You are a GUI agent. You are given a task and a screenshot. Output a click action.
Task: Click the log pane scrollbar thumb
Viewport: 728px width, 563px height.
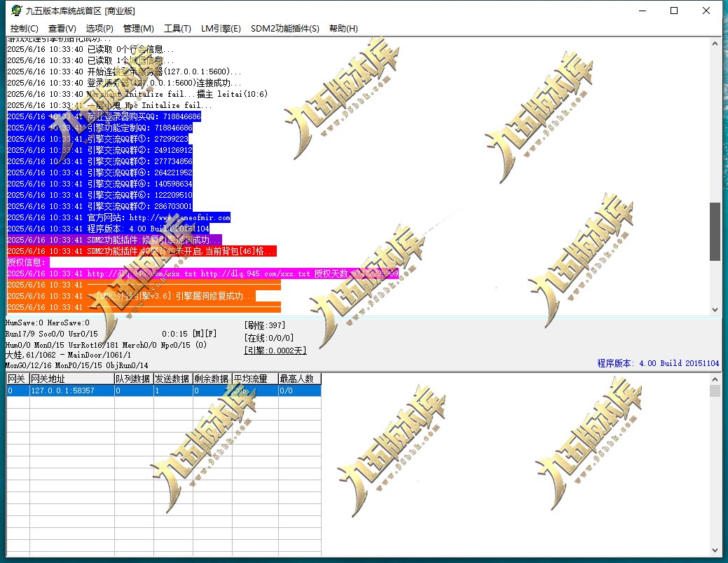(715, 231)
